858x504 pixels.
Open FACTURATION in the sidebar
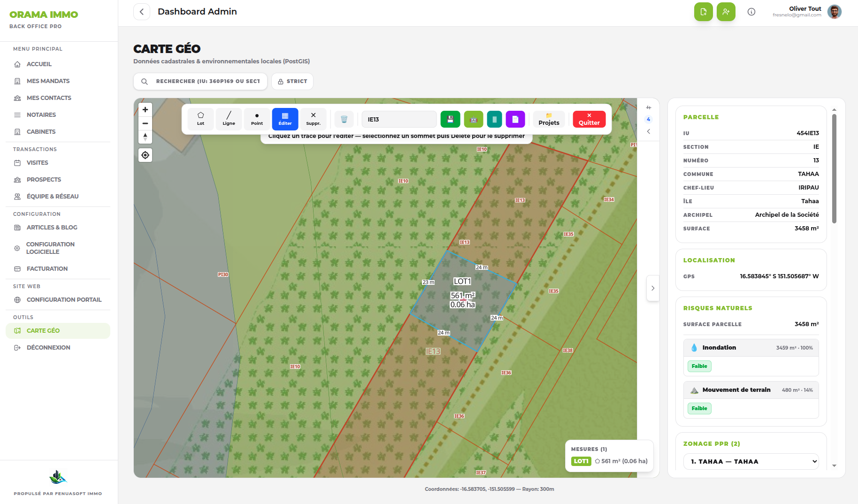[58, 269]
